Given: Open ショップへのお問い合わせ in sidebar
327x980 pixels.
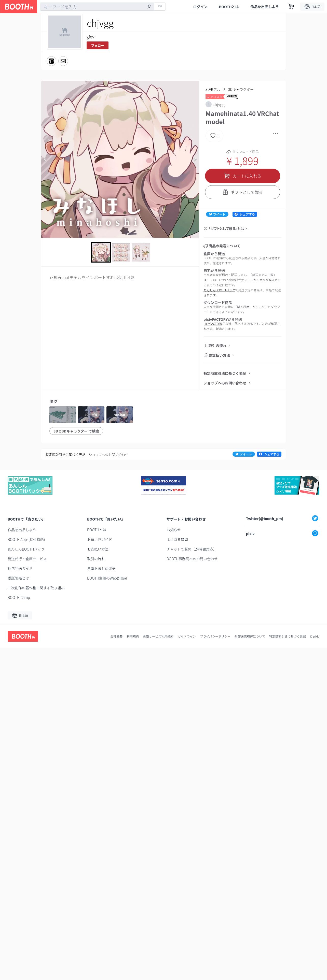Looking at the screenshot, I should pyautogui.click(x=227, y=383).
